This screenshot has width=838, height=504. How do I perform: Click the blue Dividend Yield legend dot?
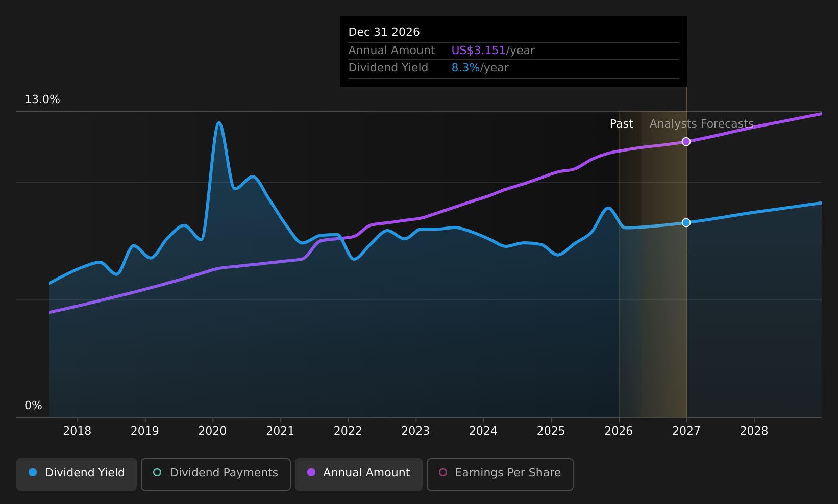click(x=33, y=472)
